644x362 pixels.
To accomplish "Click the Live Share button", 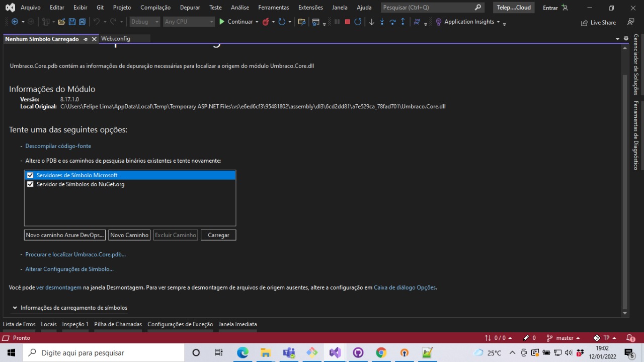I will pyautogui.click(x=598, y=22).
